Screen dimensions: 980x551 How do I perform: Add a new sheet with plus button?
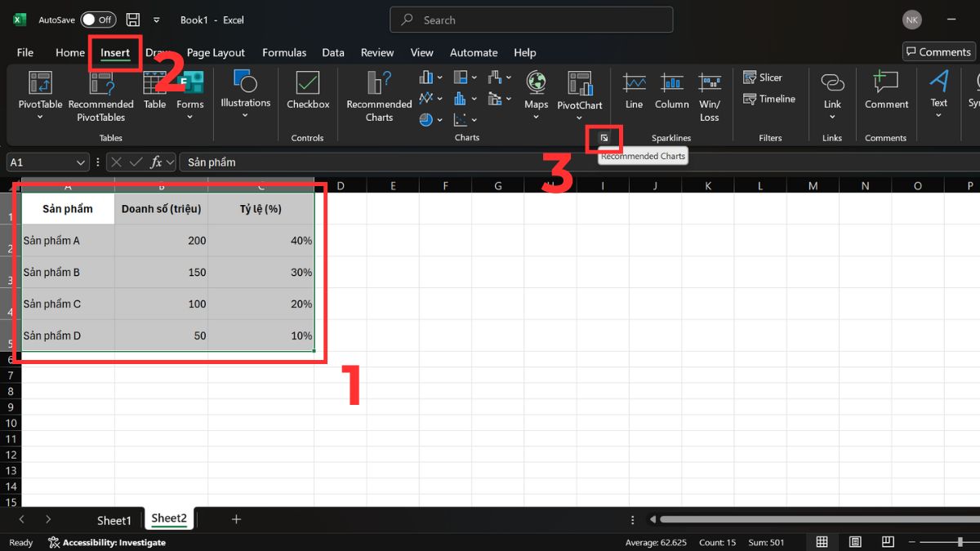point(236,519)
